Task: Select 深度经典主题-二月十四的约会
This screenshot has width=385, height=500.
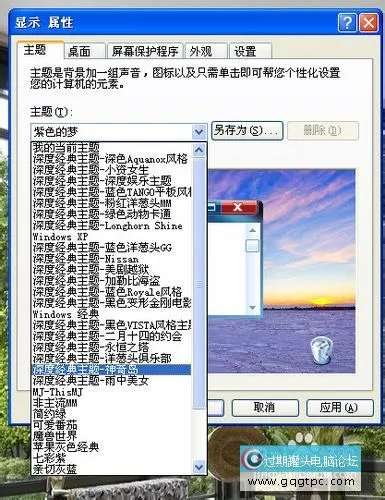Action: (111, 336)
